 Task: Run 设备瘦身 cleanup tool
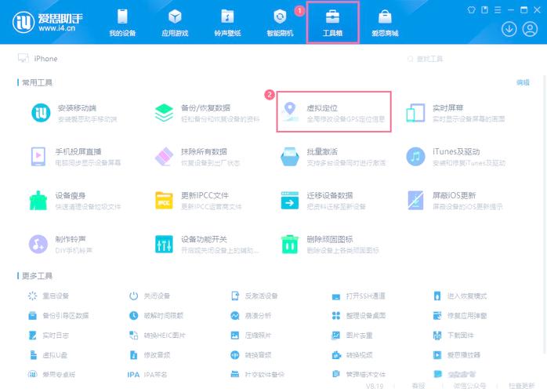(x=75, y=201)
